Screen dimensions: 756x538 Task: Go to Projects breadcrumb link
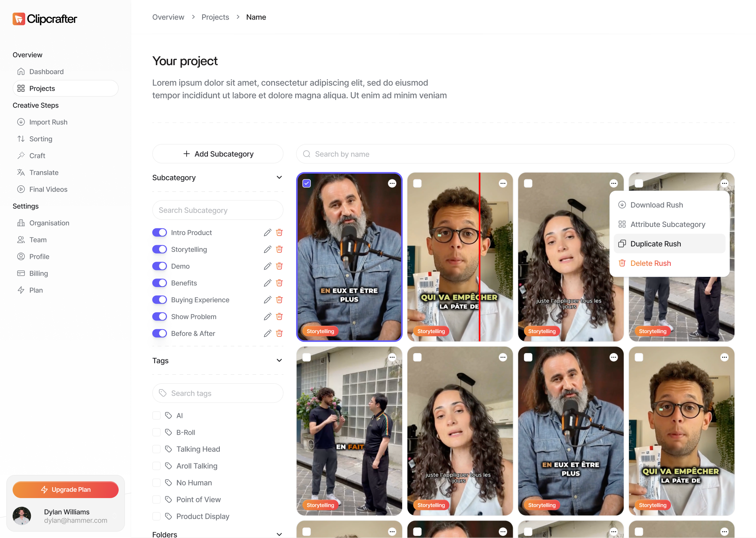click(215, 17)
